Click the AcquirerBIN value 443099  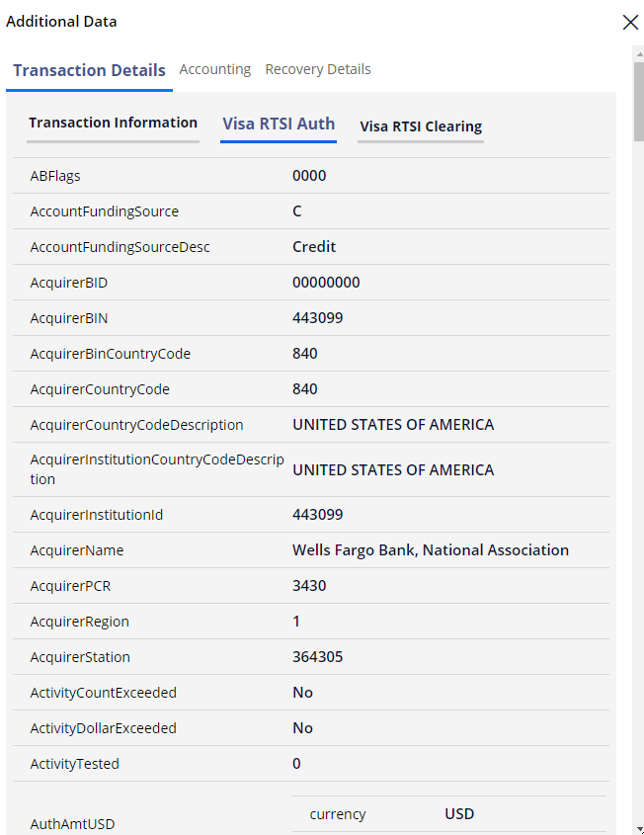(318, 318)
